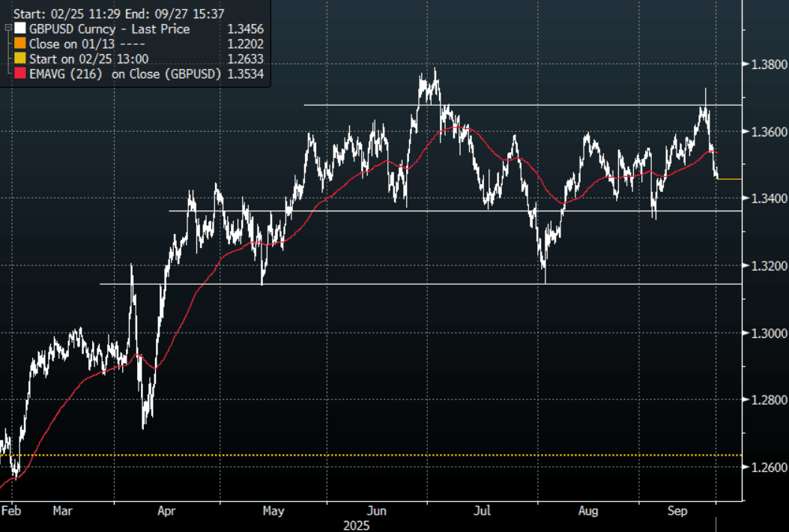Select the GBPUSD Curncy - Last Price label
This screenshot has height=532, width=789.
pos(109,29)
